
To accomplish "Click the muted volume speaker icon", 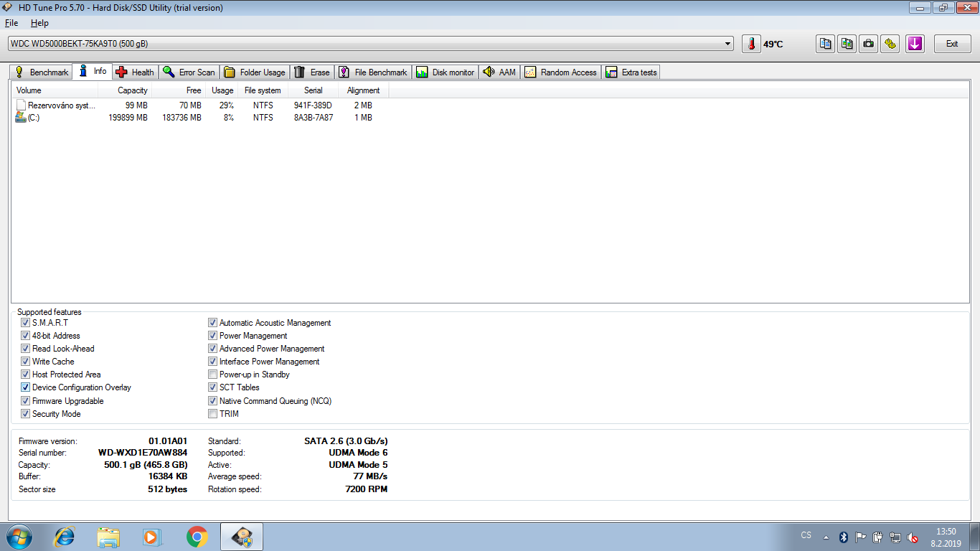I will click(x=913, y=537).
